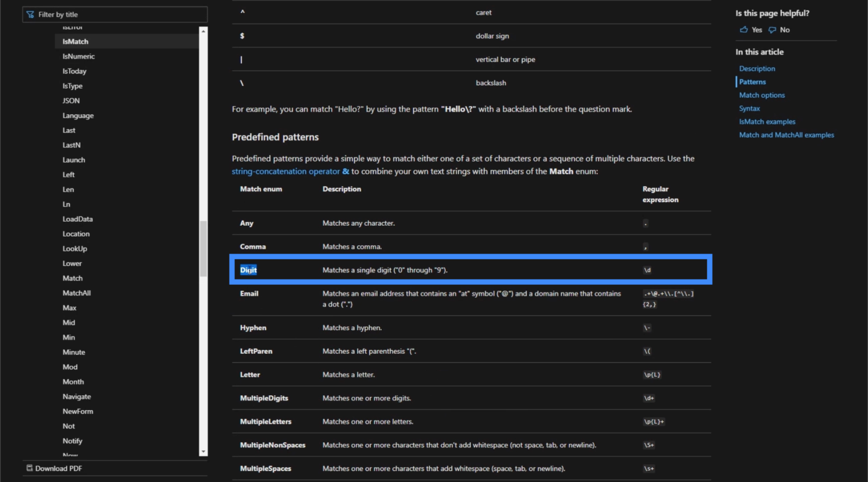Open LastN function page
Viewport: 868px width, 482px height.
tap(71, 145)
